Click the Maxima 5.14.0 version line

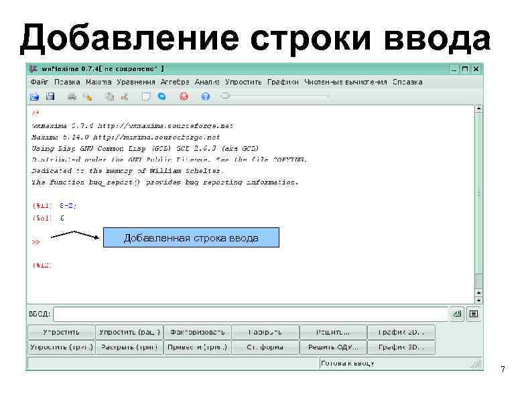point(125,137)
